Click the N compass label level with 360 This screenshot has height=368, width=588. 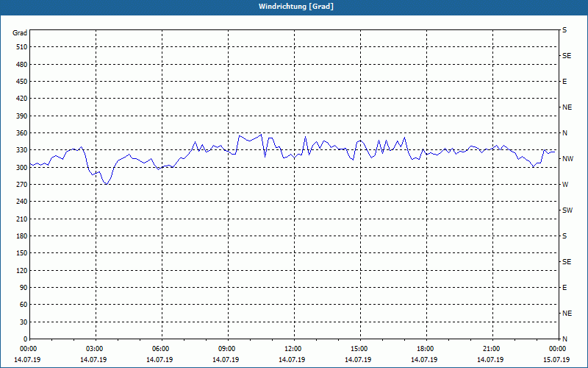tap(564, 133)
